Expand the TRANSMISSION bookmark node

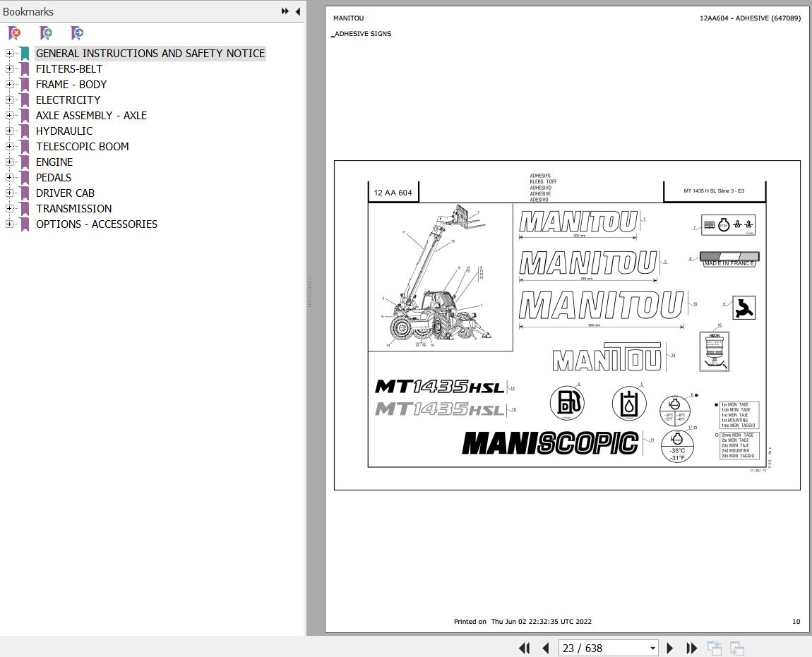(x=9, y=209)
